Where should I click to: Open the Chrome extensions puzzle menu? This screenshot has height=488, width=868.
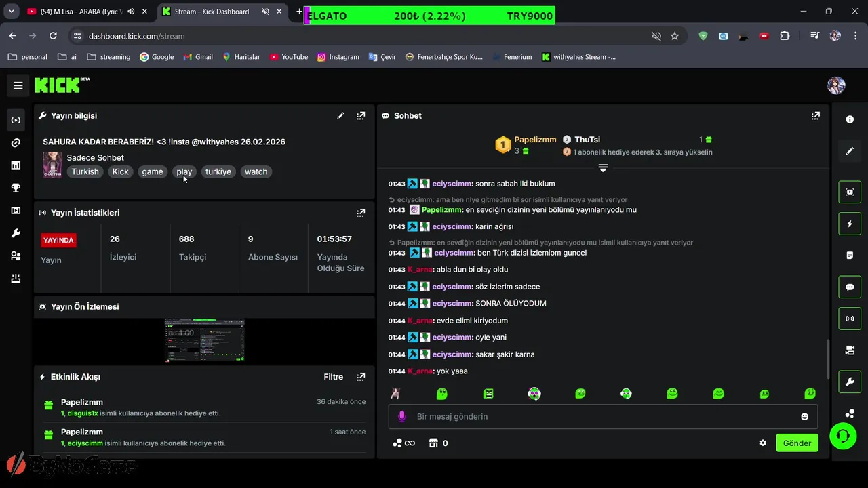[x=785, y=36]
